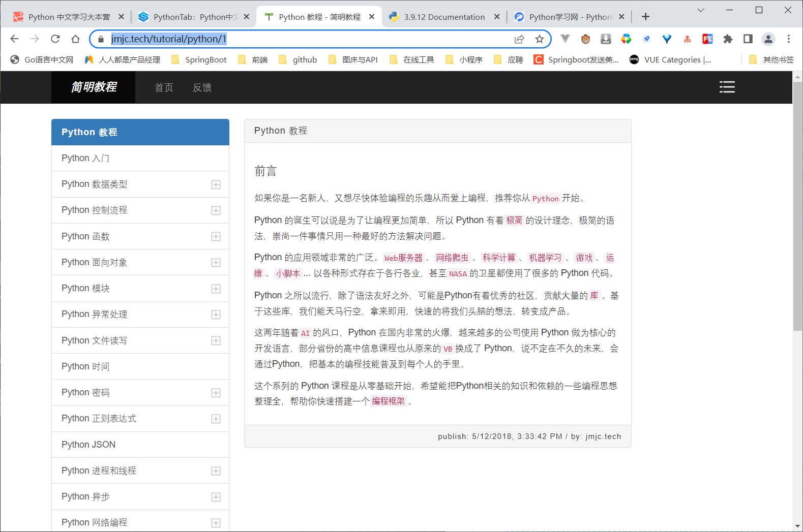Image resolution: width=803 pixels, height=532 pixels.
Task: Open the 图床与API bookmarks folder
Action: (353, 59)
